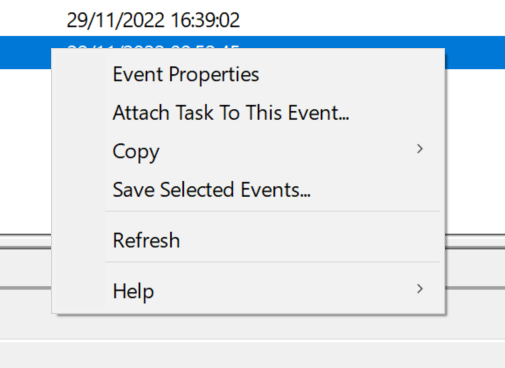Expand the Help submenu chevron

click(420, 289)
